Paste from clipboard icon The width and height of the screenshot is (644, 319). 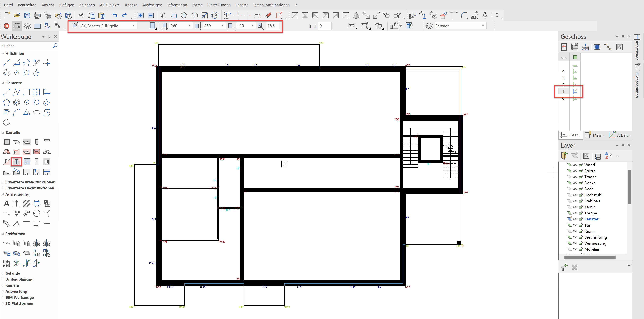(101, 15)
